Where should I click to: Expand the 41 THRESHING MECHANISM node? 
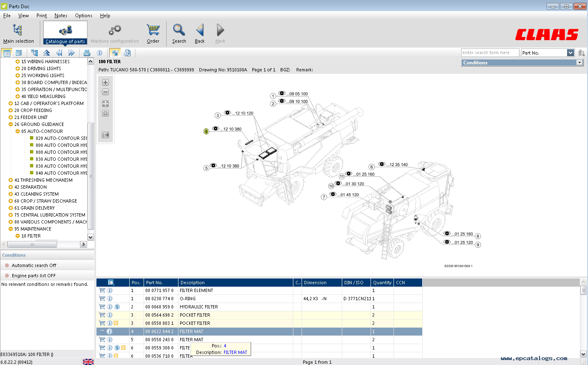tap(11, 180)
